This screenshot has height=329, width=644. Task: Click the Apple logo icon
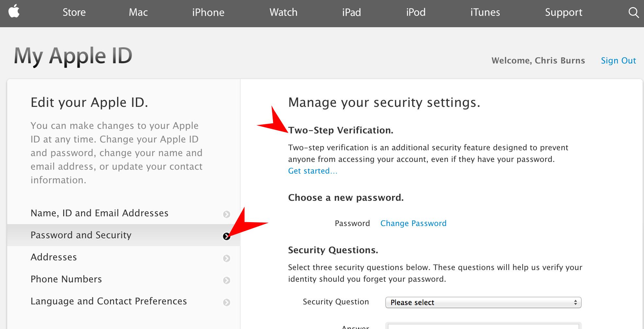pos(14,12)
